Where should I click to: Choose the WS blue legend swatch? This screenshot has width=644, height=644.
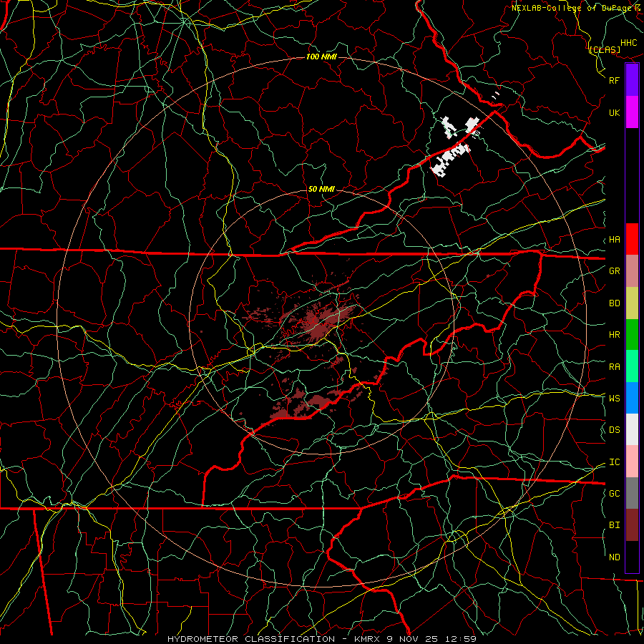tap(632, 398)
